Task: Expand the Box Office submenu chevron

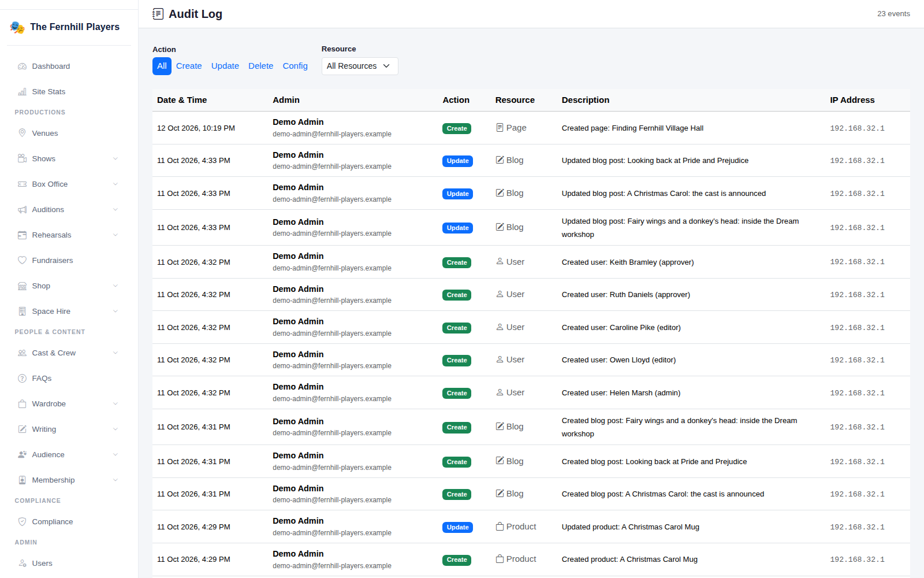Action: pyautogui.click(x=115, y=184)
